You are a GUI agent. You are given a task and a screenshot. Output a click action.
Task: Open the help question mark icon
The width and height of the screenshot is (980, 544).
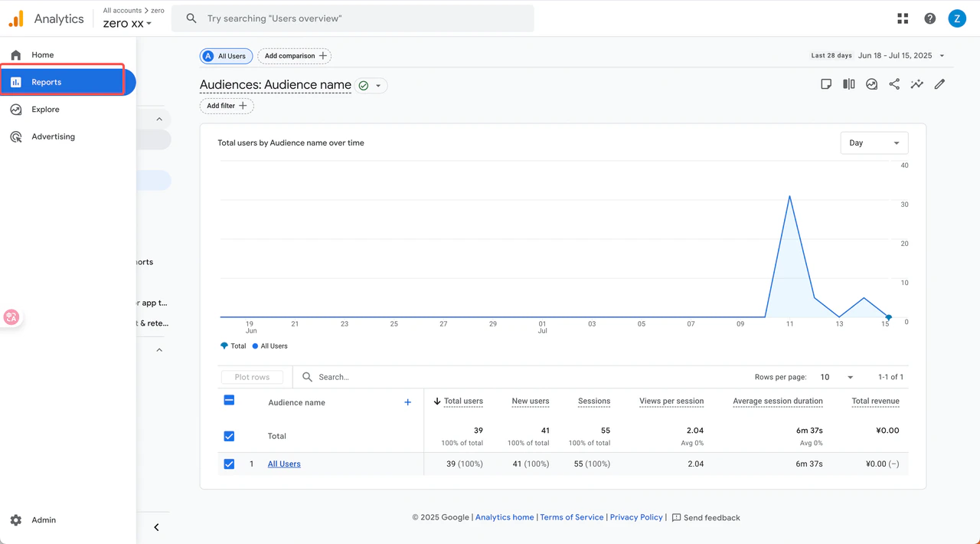pyautogui.click(x=929, y=18)
